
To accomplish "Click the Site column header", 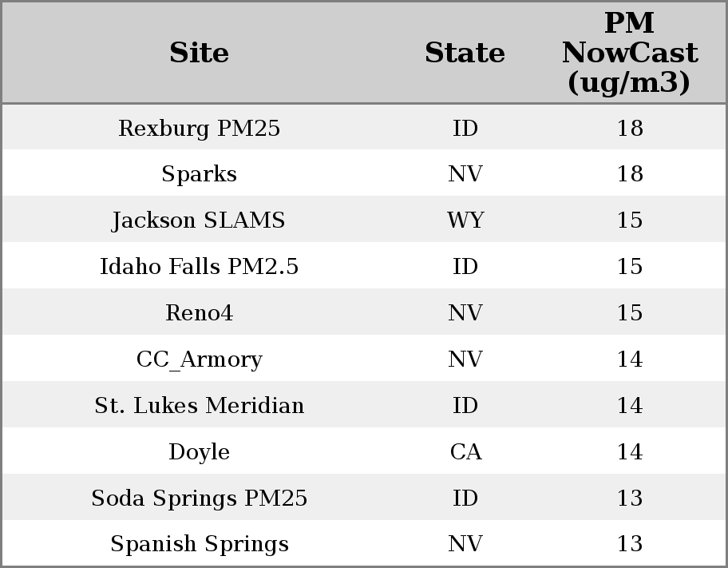I will coord(200,54).
